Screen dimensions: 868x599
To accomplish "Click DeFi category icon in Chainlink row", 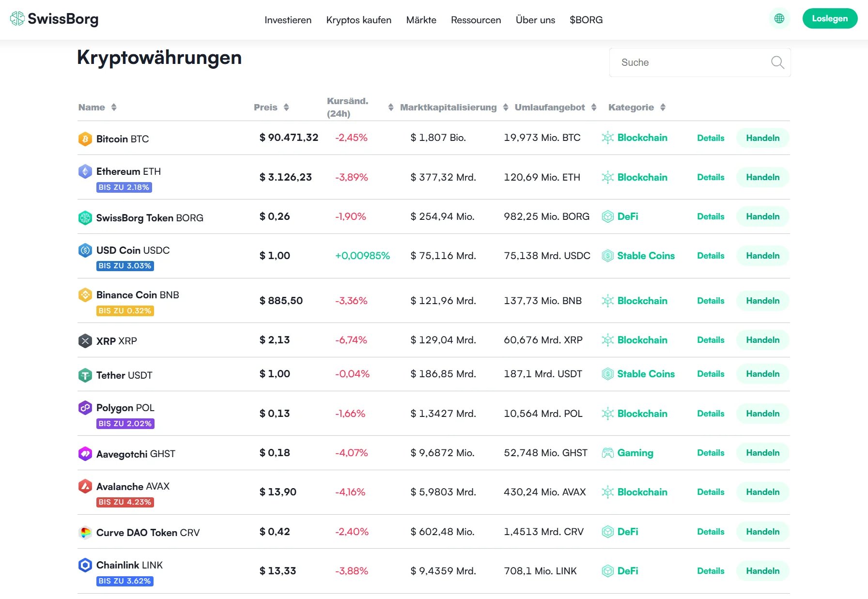I will click(607, 571).
